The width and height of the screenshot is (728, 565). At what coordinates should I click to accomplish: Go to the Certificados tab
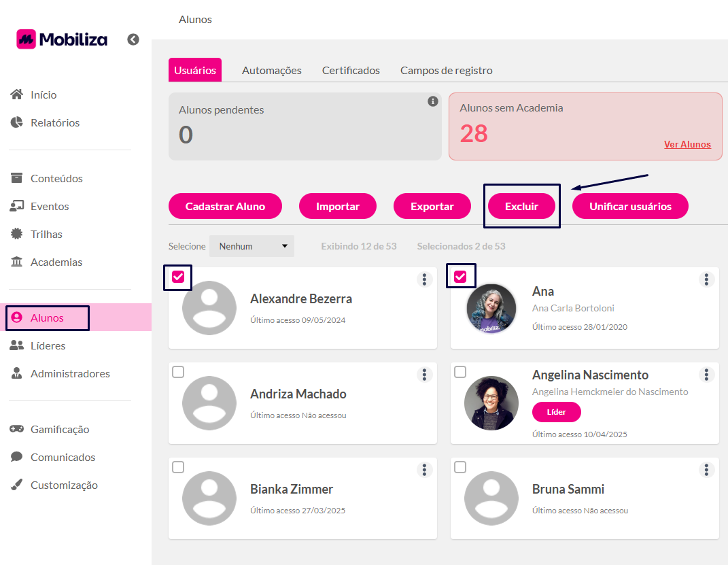tap(351, 71)
